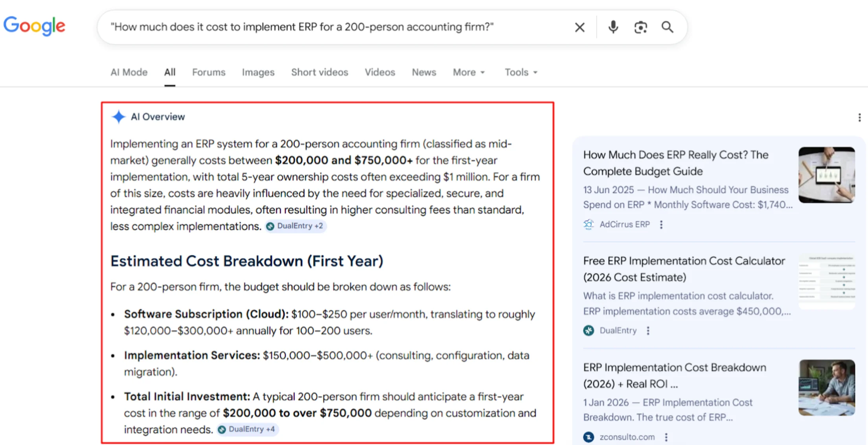Select the AI Mode tab
Screen dimensions: 868x445
[x=129, y=72]
